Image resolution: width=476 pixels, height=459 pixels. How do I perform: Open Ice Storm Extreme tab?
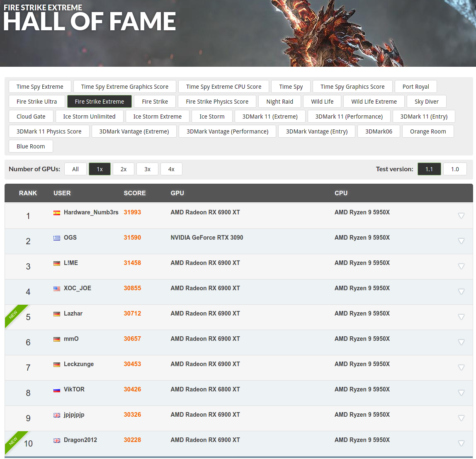[157, 116]
